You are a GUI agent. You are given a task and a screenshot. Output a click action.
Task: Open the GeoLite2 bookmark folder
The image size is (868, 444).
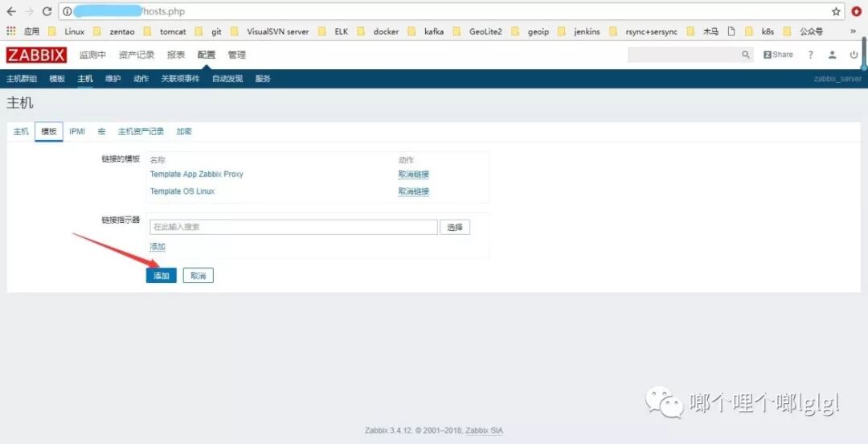(477, 31)
